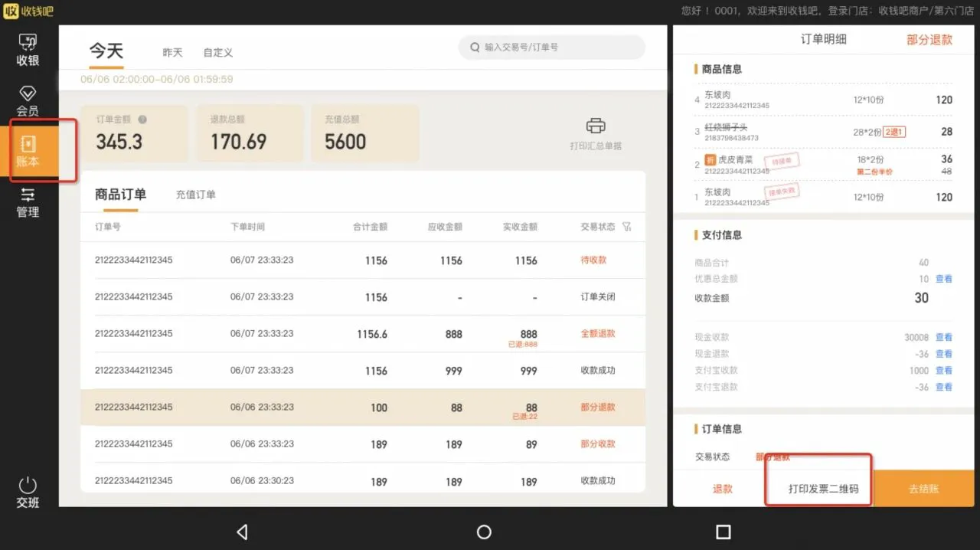Open the 交易状态 filter funnel icon
The image size is (980, 550).
pos(627,227)
